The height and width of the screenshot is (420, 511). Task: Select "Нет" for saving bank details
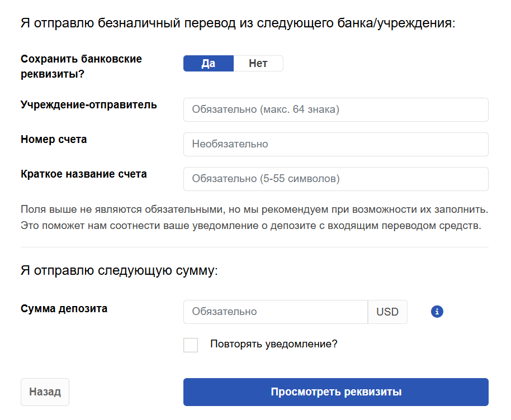[258, 63]
